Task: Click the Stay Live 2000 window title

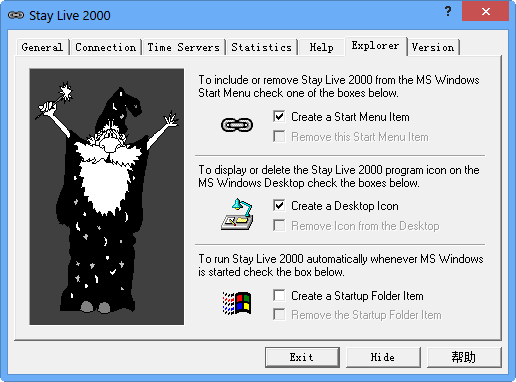Action: coord(70,16)
